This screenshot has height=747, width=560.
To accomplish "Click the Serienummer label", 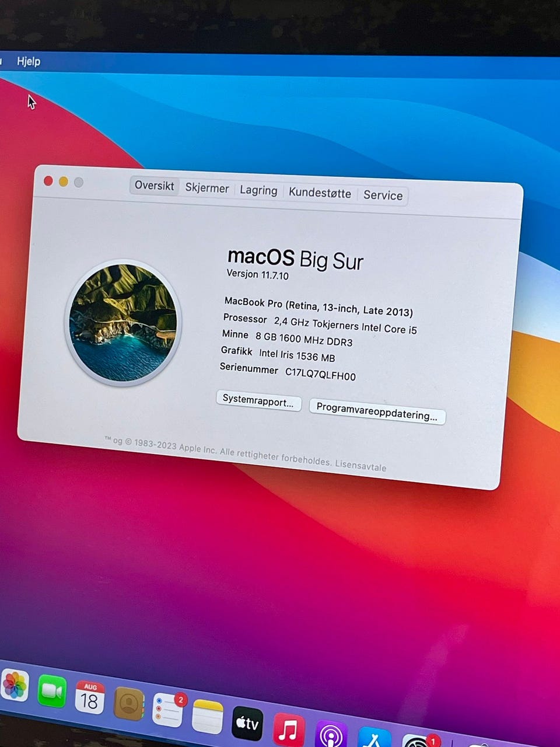I will point(249,368).
